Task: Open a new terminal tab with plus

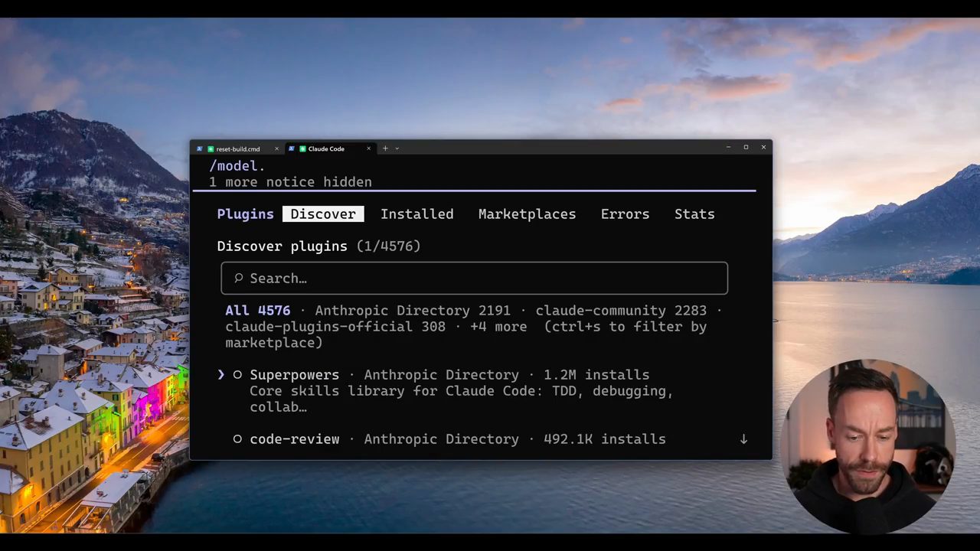Action: click(x=385, y=148)
